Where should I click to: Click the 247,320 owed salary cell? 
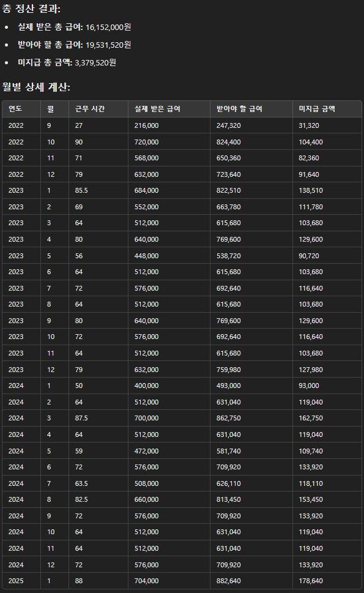228,125
